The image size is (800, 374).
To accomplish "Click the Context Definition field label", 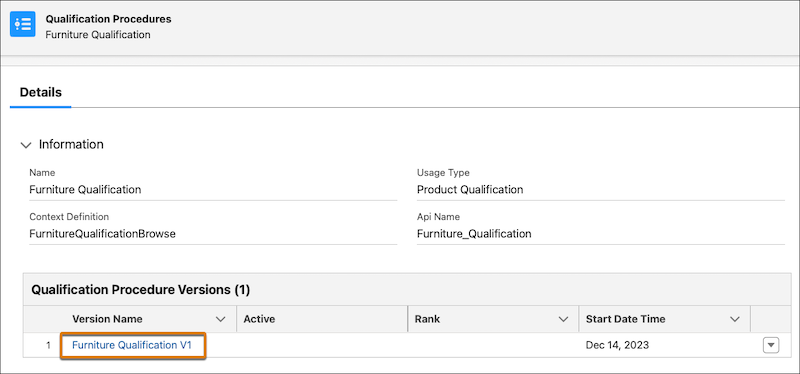I will [69, 217].
